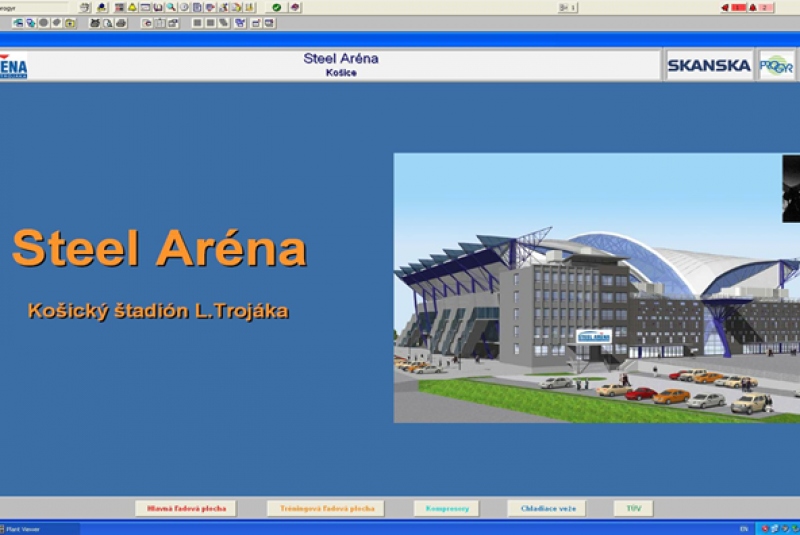Click the first blue icon in second toolbar
The image size is (800, 535).
pos(18,23)
